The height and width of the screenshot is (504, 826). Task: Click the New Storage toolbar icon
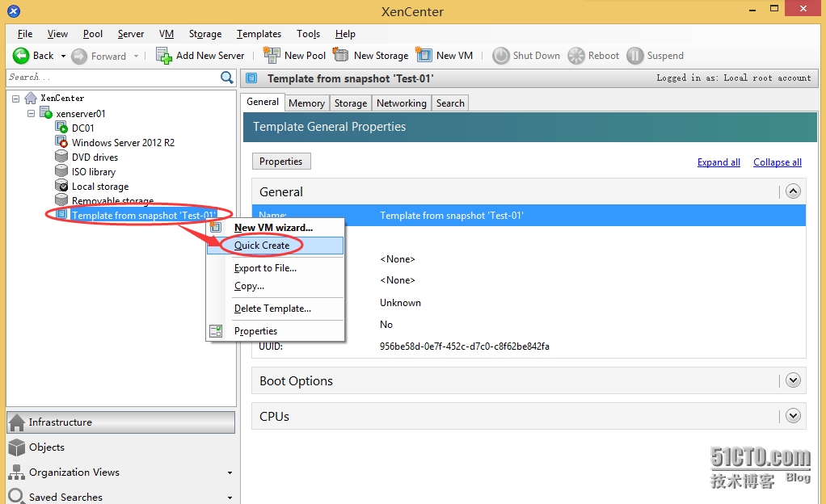[x=341, y=55]
